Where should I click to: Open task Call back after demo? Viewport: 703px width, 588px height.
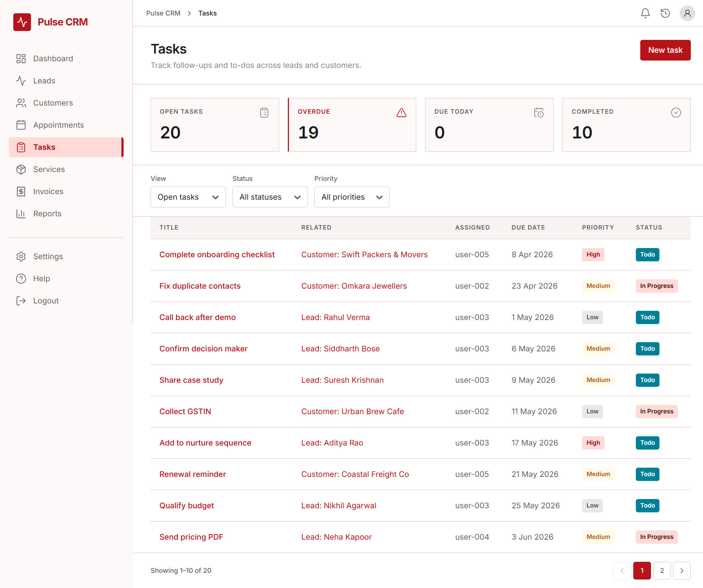pyautogui.click(x=197, y=317)
